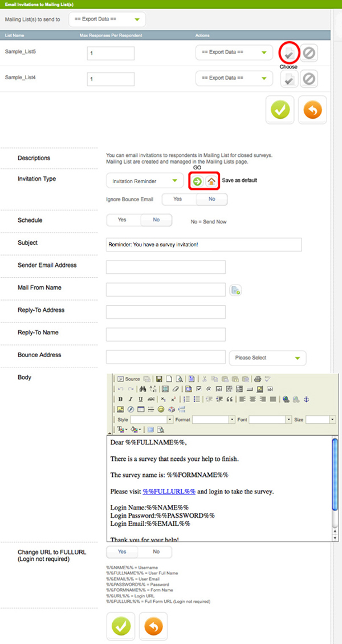Select No for Change URL to FULLURL
The height and width of the screenshot is (644, 342).
pos(156,552)
